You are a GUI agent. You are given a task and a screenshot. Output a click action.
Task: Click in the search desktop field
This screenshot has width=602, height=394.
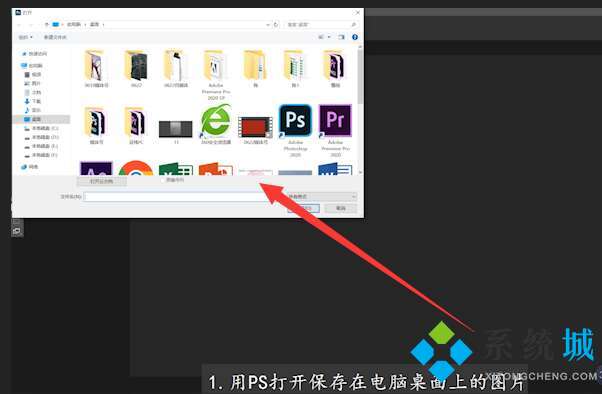click(x=322, y=25)
